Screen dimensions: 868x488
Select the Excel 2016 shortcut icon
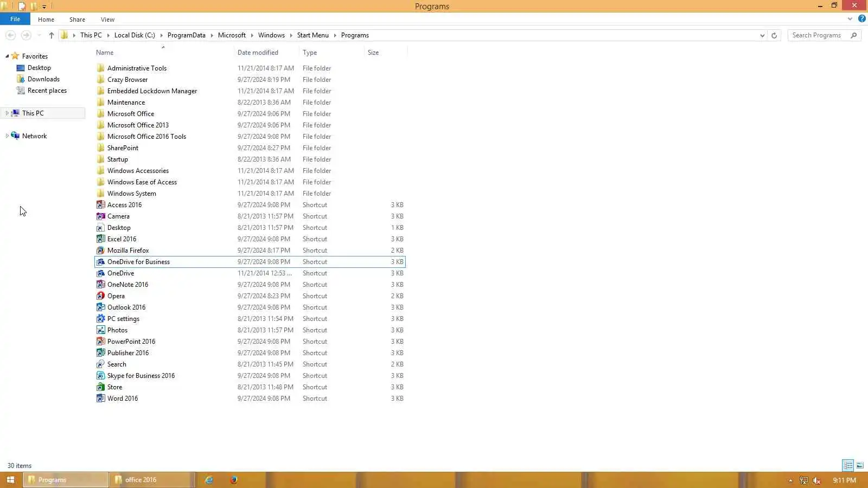100,239
